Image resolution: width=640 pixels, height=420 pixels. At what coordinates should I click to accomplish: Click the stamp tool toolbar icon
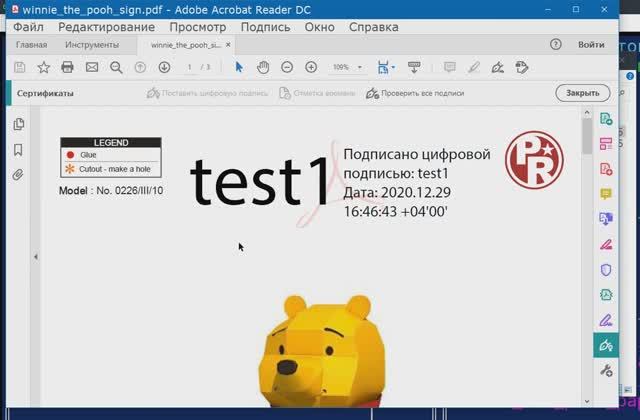(x=522, y=67)
